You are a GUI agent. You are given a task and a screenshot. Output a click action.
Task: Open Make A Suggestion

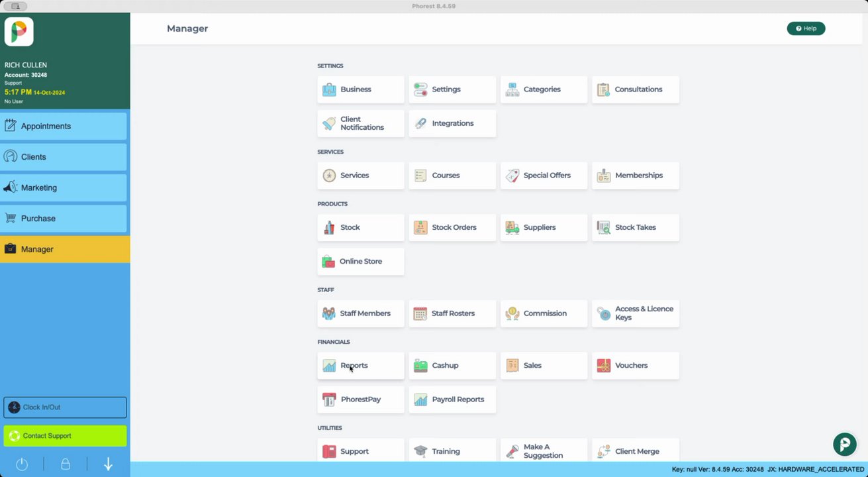(544, 450)
